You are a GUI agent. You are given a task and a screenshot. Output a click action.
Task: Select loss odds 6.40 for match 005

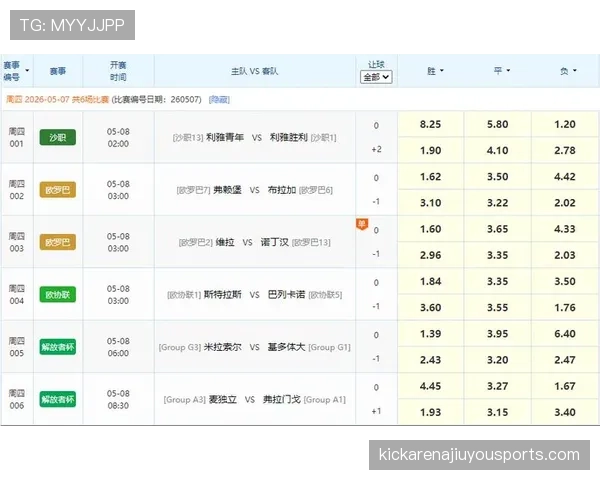click(565, 334)
